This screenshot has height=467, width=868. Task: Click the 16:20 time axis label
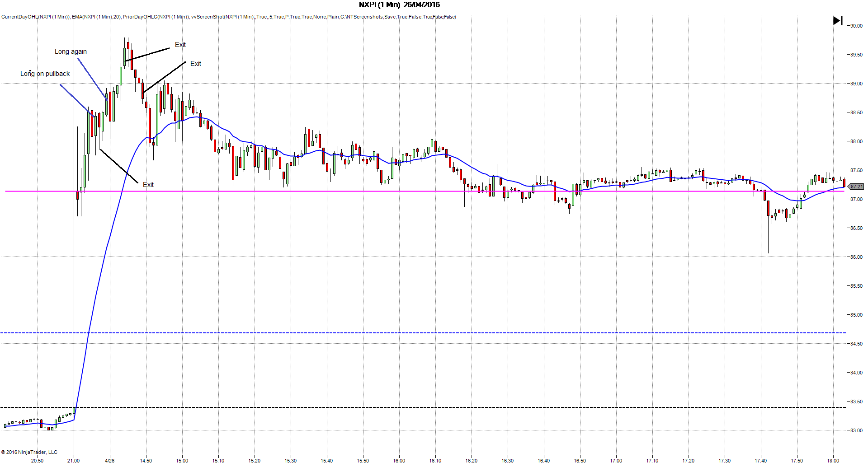[x=472, y=461]
